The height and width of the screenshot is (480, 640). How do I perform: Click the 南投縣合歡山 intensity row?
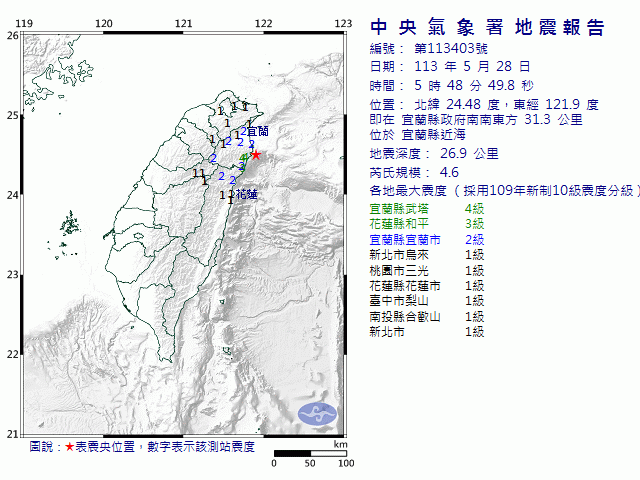427,317
